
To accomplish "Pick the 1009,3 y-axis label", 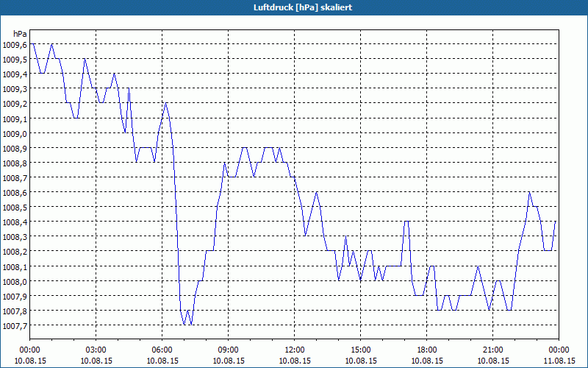I will 15,89.
